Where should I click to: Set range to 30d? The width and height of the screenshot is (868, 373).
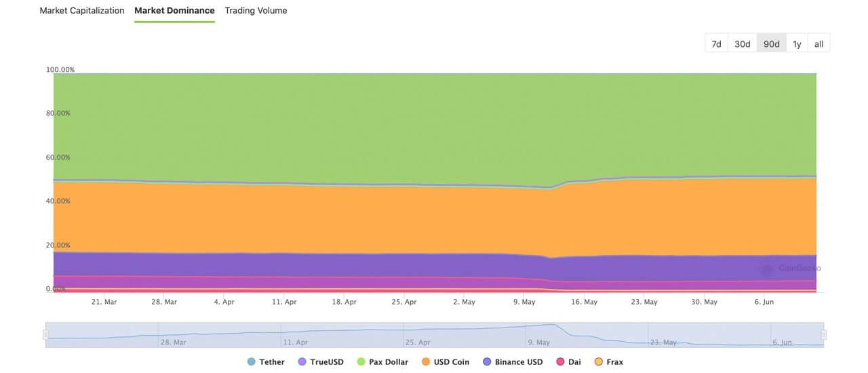[742, 43]
